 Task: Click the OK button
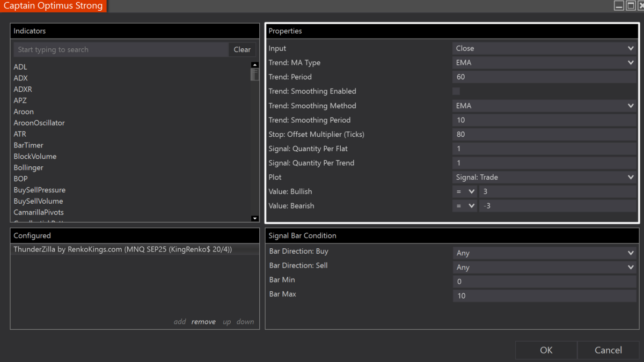click(546, 350)
